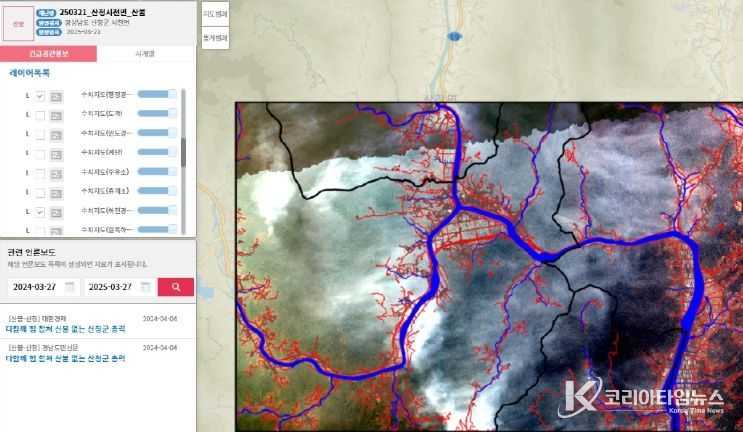Switch to the 시계열 tab
The image size is (743, 432).
[x=145, y=54]
